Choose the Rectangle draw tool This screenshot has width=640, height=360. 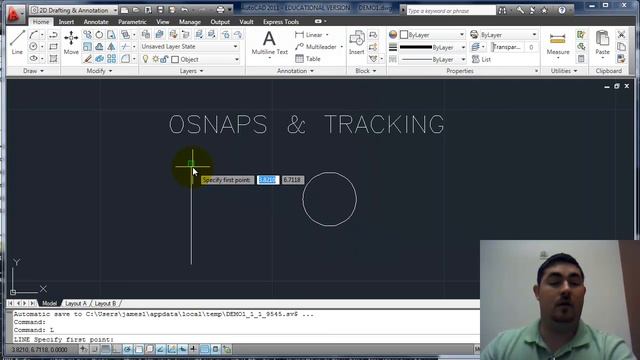(x=53, y=47)
